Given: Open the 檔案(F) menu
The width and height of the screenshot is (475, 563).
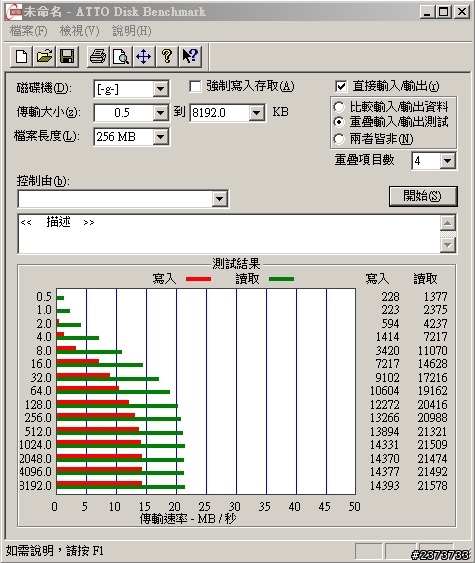Looking at the screenshot, I should point(28,31).
